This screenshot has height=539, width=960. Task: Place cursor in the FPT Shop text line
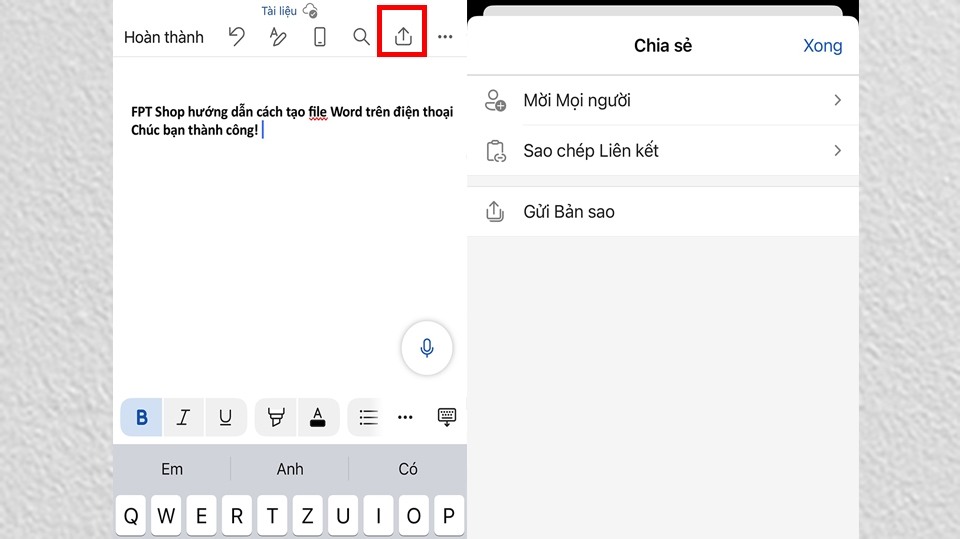pos(292,111)
